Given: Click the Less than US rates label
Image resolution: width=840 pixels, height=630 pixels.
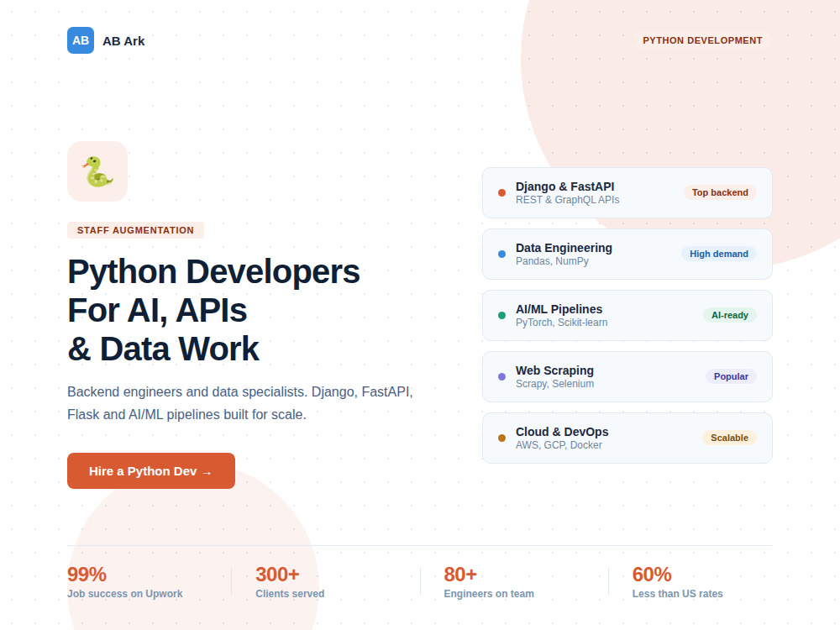Looking at the screenshot, I should pos(677,594).
